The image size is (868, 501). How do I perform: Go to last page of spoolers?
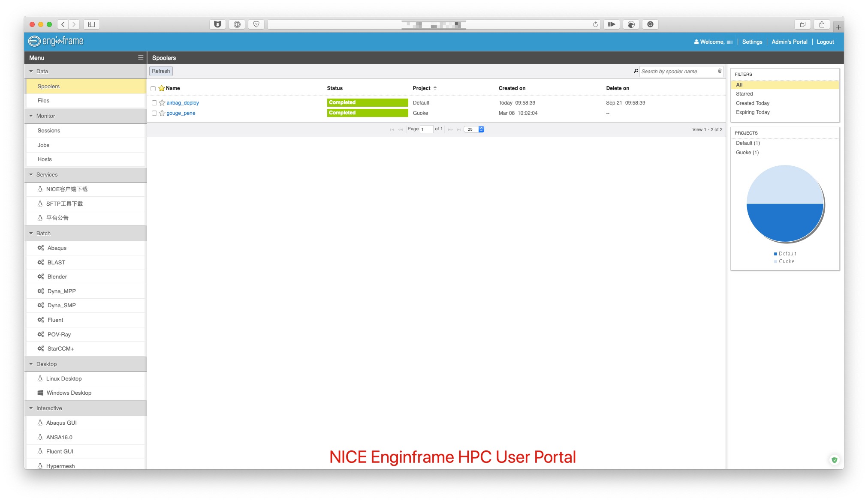click(459, 129)
